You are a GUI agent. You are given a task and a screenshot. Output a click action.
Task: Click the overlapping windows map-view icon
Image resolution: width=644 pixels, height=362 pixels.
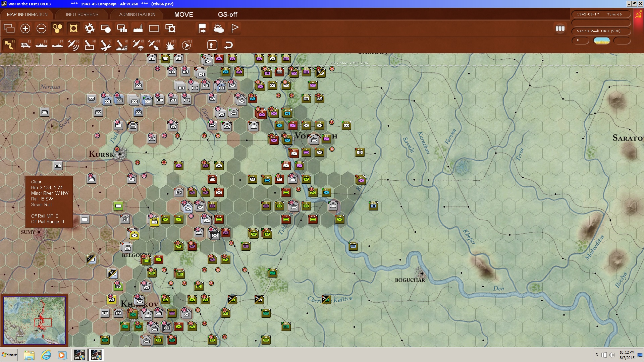(9, 28)
